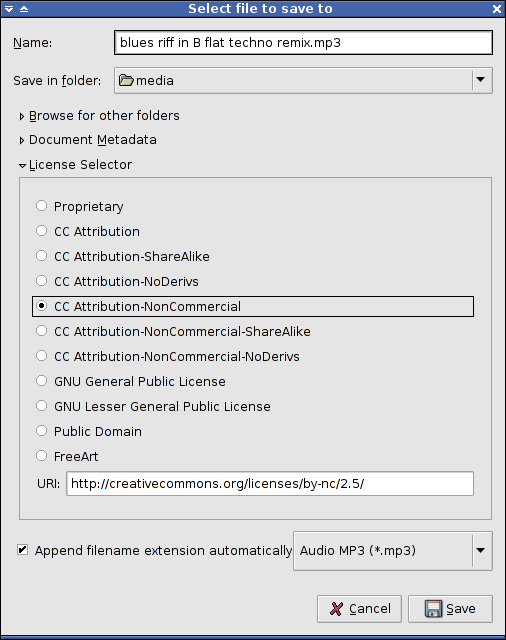Screen dimensions: 506x640
Task: Open the Save in folder dropdown
Action: point(303,80)
